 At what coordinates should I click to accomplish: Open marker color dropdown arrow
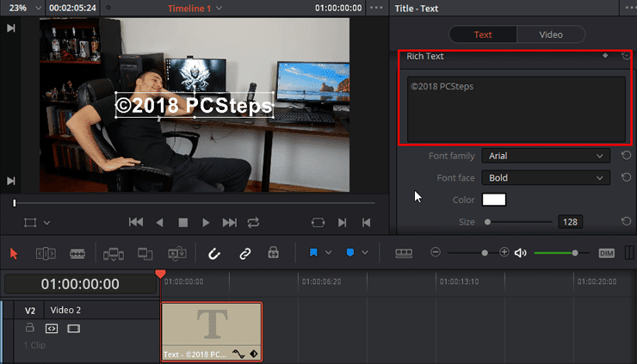(x=365, y=253)
